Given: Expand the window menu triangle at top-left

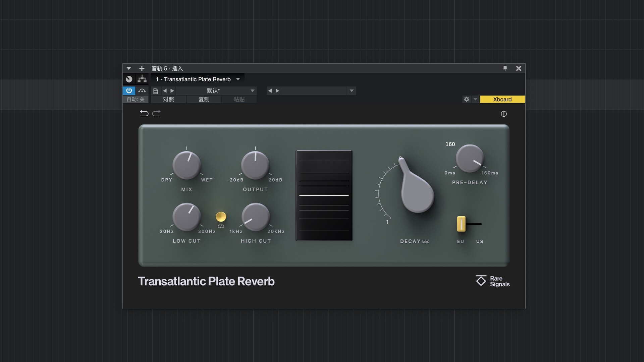Looking at the screenshot, I should [128, 68].
